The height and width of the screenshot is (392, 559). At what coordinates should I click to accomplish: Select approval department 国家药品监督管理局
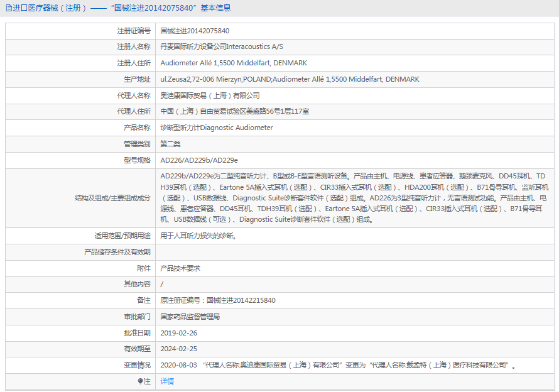pos(190,317)
